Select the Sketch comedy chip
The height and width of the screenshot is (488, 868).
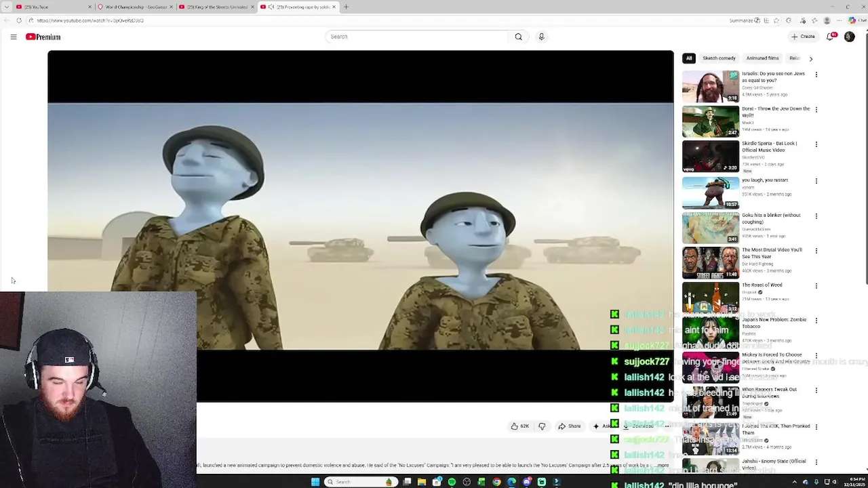[x=719, y=58]
